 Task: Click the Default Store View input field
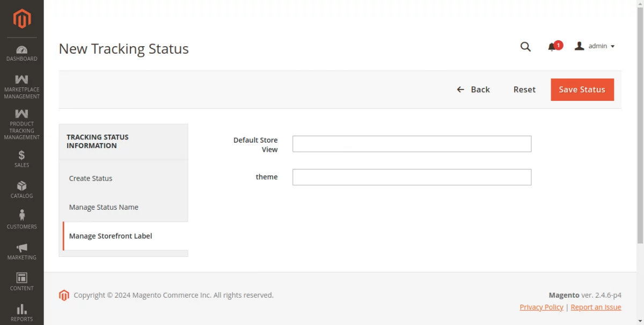[411, 143]
